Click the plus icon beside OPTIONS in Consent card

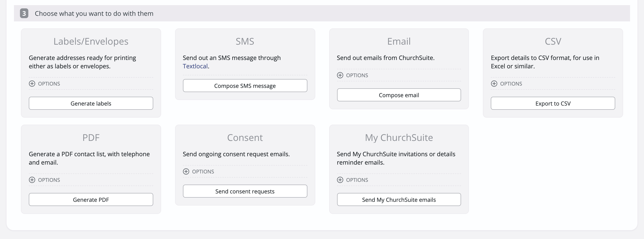click(x=186, y=171)
